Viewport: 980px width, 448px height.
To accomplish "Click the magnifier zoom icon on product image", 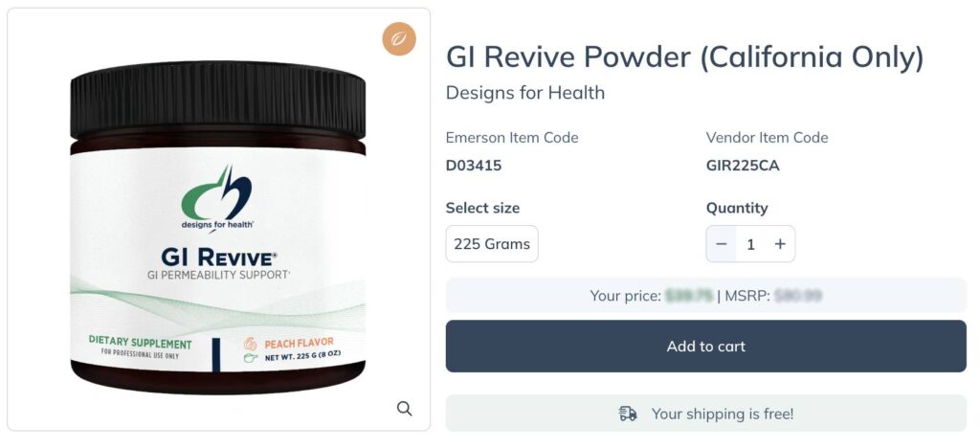I will click(405, 409).
